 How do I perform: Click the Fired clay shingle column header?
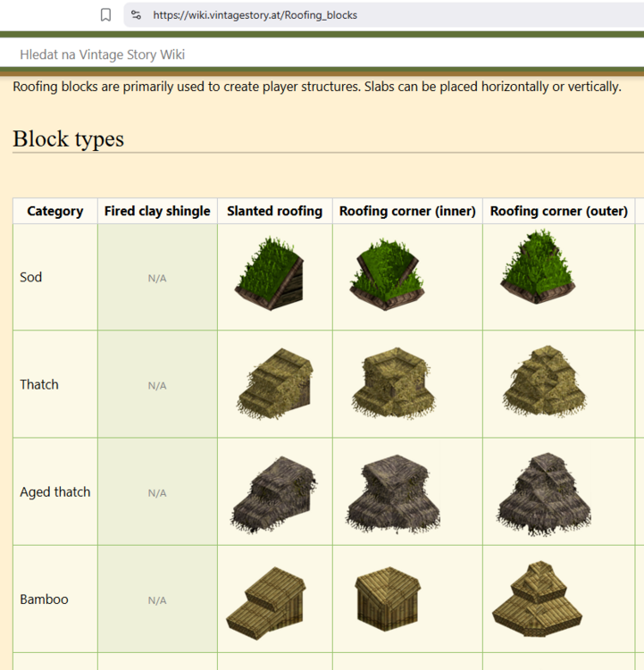[157, 212]
